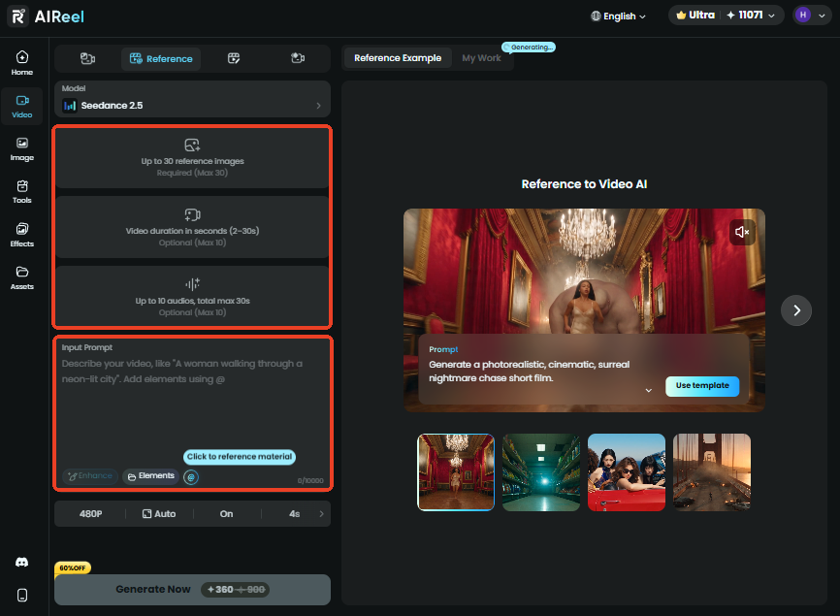The height and width of the screenshot is (616, 840).
Task: Click the @ reference material icon
Action: pos(191,476)
